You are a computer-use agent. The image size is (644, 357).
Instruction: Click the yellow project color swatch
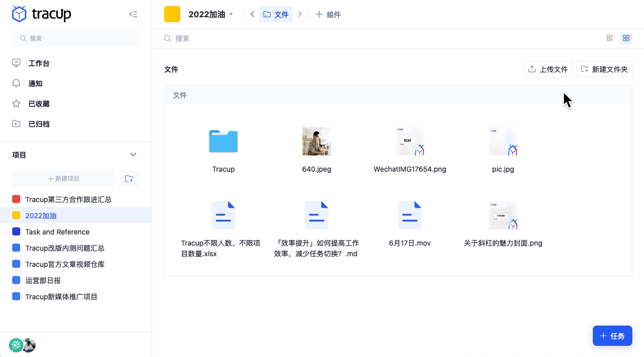[x=172, y=14]
